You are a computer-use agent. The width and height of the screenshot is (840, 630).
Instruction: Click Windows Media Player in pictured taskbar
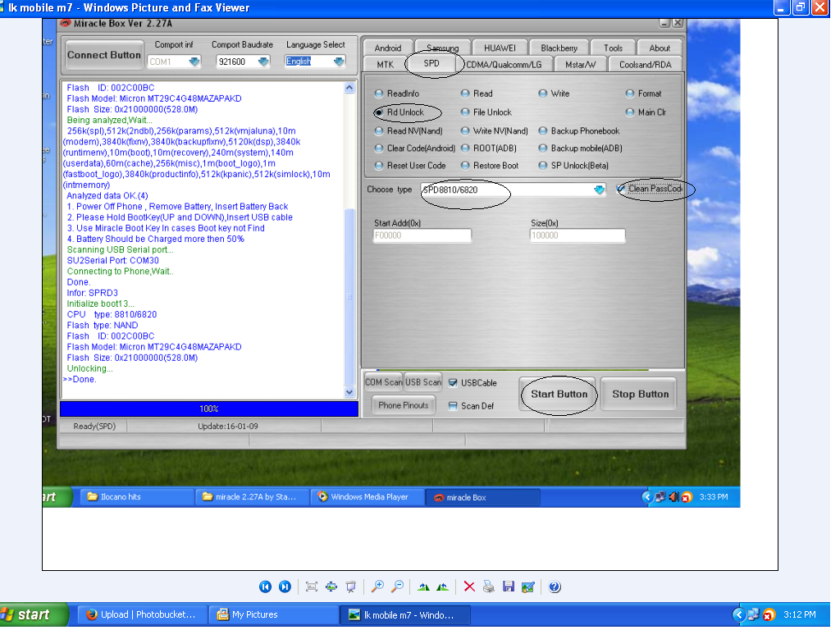[367, 497]
